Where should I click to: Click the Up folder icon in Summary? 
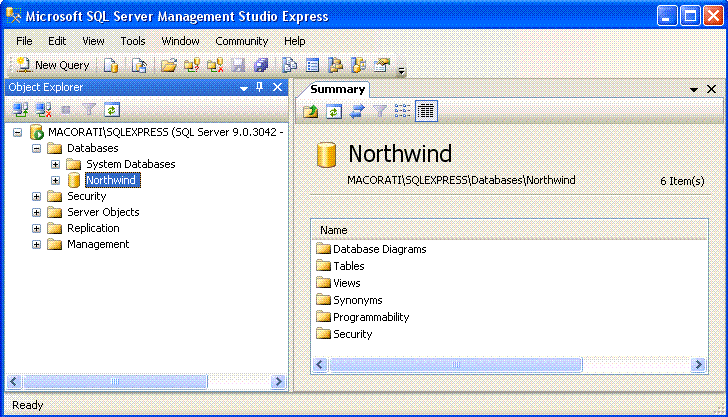click(311, 111)
